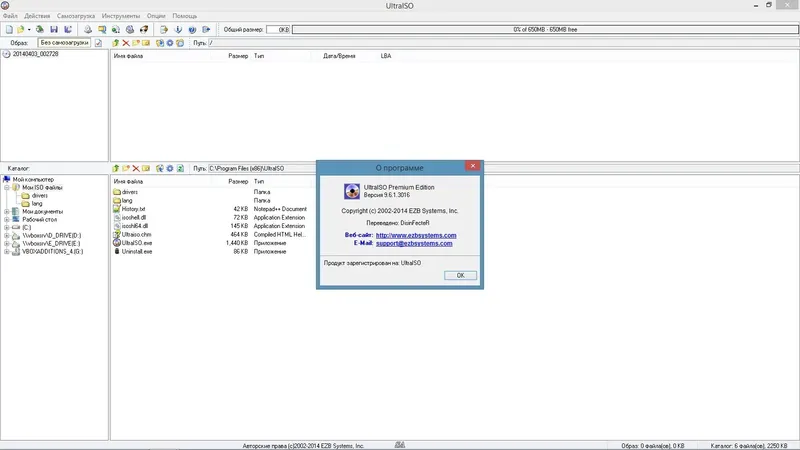Sort upper list by LBA column
The image size is (800, 450).
pyautogui.click(x=386, y=56)
